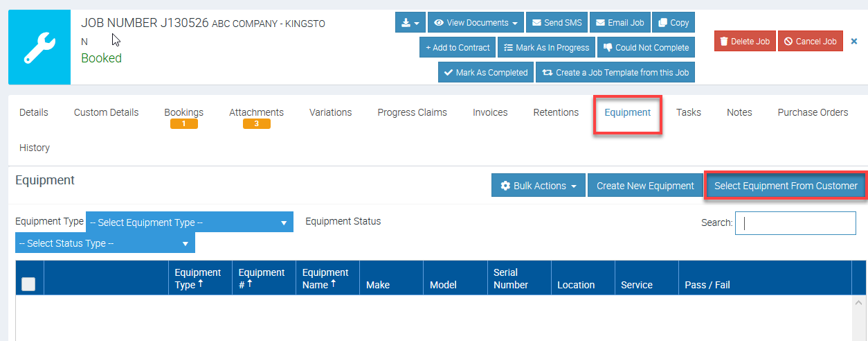
Task: Click into the equipment Search field
Action: [x=795, y=223]
